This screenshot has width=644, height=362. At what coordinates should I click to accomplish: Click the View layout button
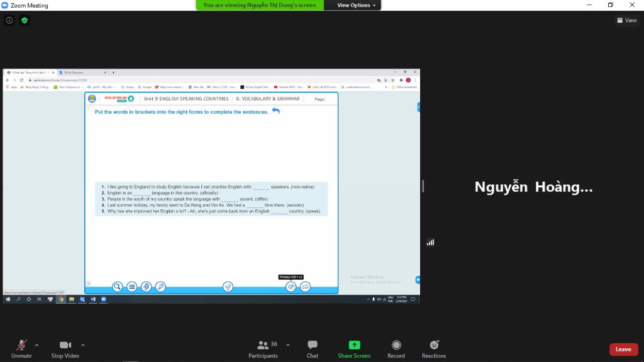tap(627, 20)
